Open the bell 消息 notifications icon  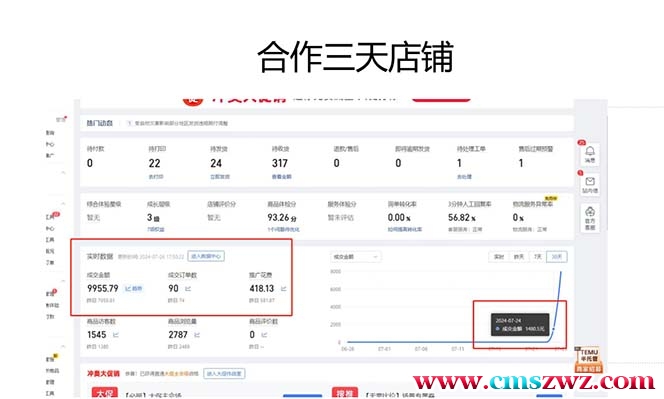point(590,154)
